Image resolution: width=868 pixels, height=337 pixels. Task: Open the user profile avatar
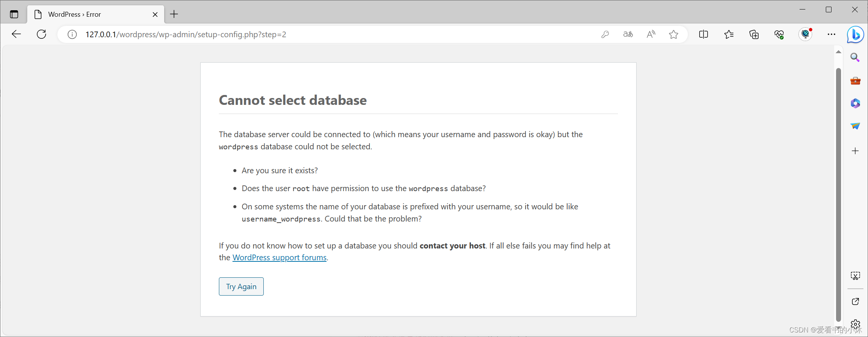click(805, 34)
